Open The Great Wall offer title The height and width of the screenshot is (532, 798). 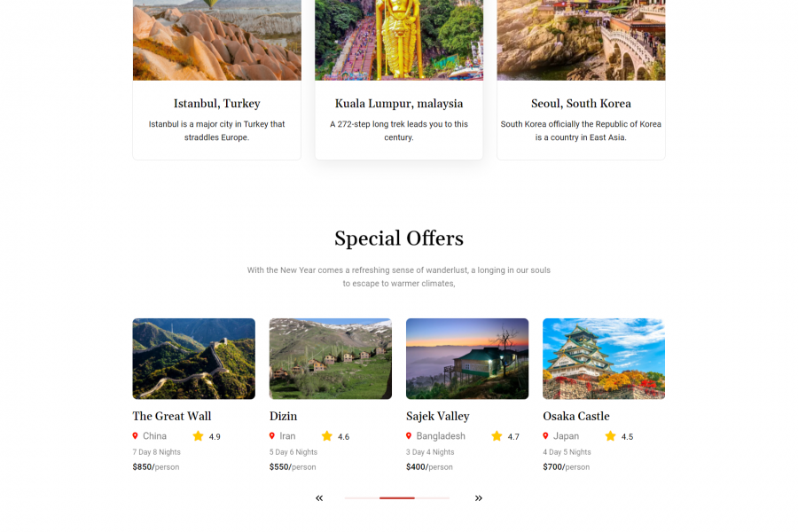coord(171,416)
